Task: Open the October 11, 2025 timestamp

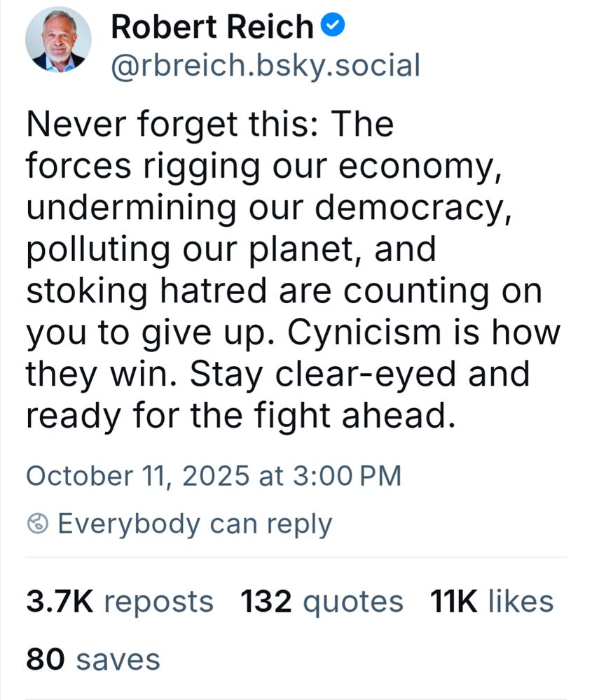Action: point(214,476)
